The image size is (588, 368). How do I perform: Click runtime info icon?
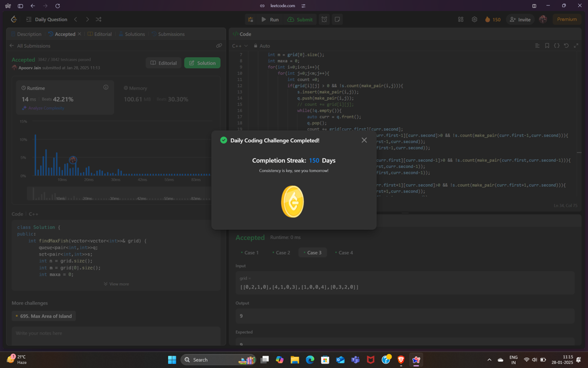pos(106,87)
